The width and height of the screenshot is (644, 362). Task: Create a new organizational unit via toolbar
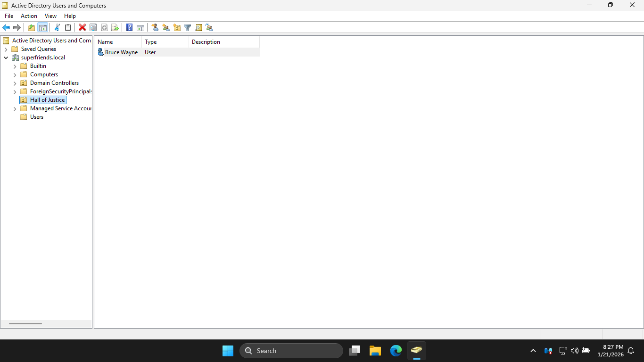coord(177,27)
